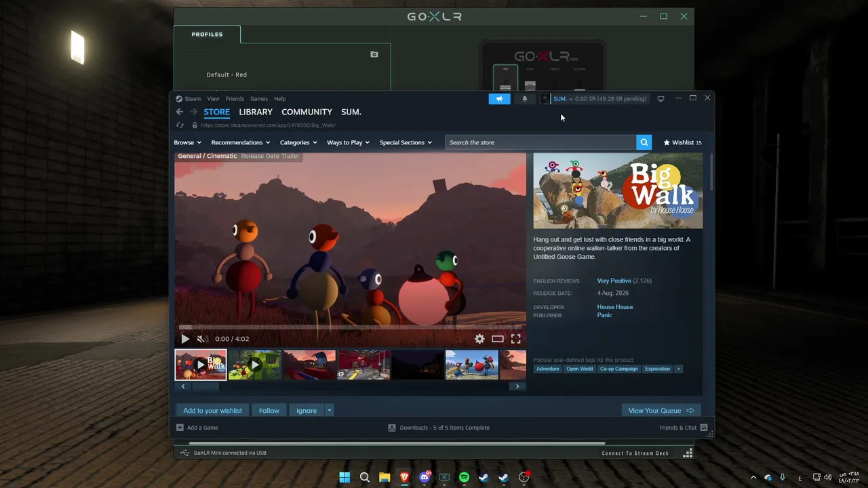Select the first Big Walk trailer thumbnail
The width and height of the screenshot is (868, 488).
pyautogui.click(x=201, y=365)
